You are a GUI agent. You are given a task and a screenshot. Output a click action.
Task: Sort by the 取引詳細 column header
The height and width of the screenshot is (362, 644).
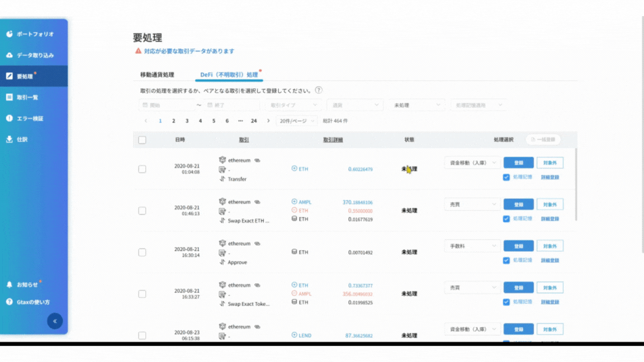pyautogui.click(x=333, y=140)
